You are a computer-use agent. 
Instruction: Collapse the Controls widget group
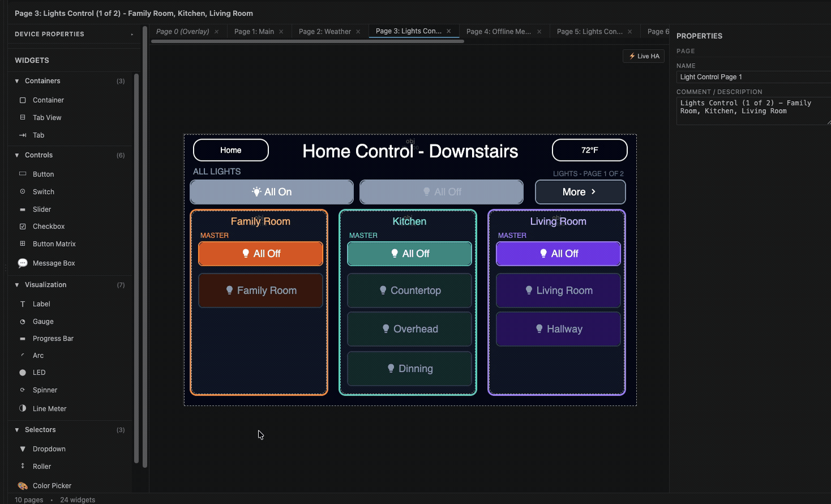[17, 155]
